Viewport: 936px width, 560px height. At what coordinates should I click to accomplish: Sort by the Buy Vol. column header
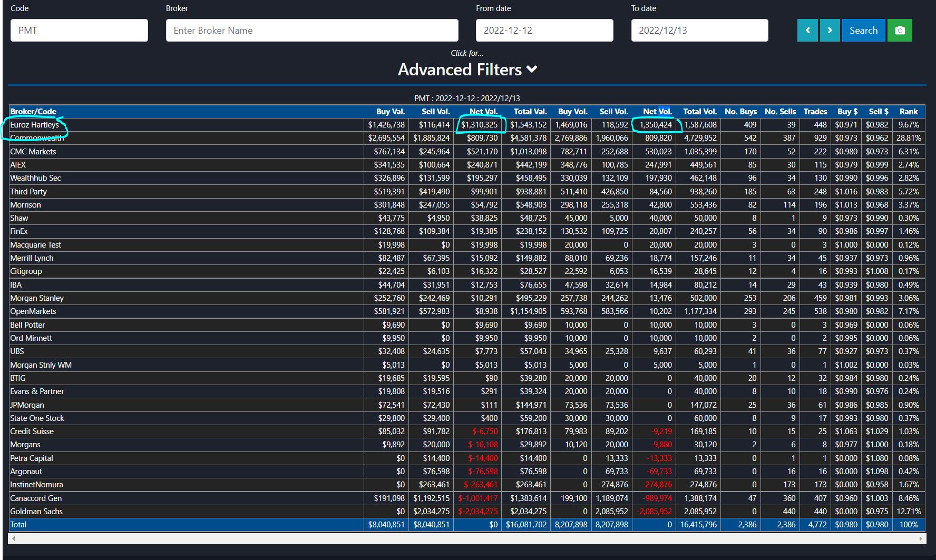pos(573,112)
